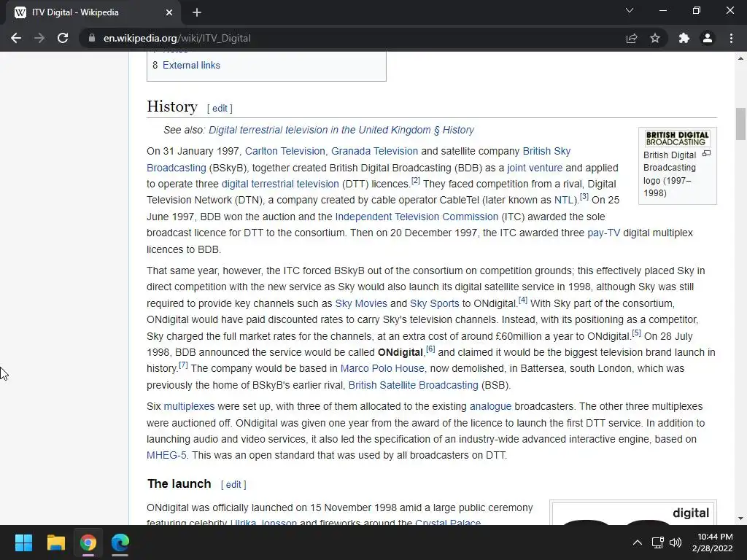Follow the British Sky Broadcasting link
The height and width of the screenshot is (560, 747).
[x=546, y=151]
